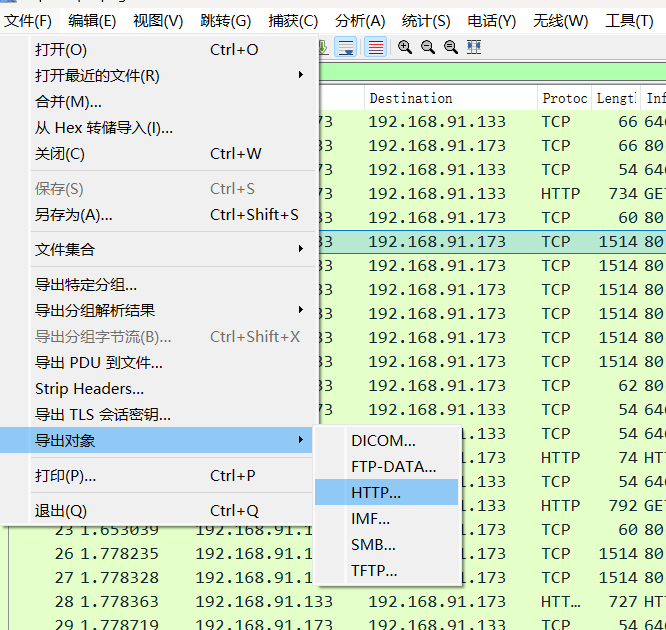666x630 pixels.
Task: Toggle auto-scroll to last packet
Action: click(x=345, y=47)
